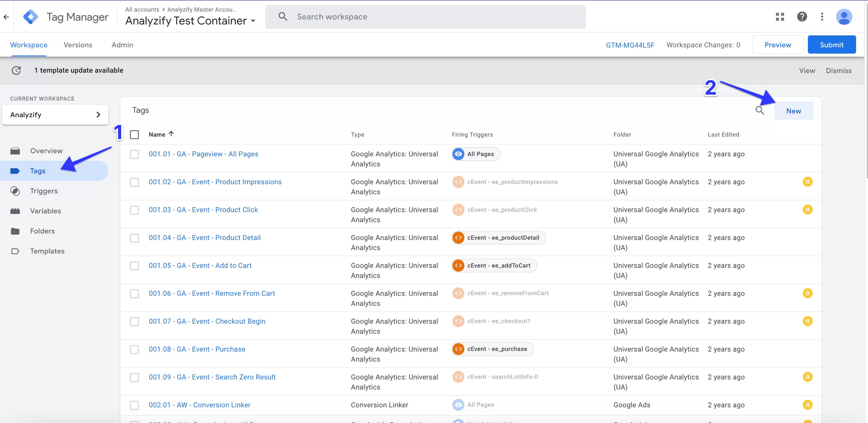Click the page vertical scrollbar
The height and width of the screenshot is (423, 868).
(866, 91)
